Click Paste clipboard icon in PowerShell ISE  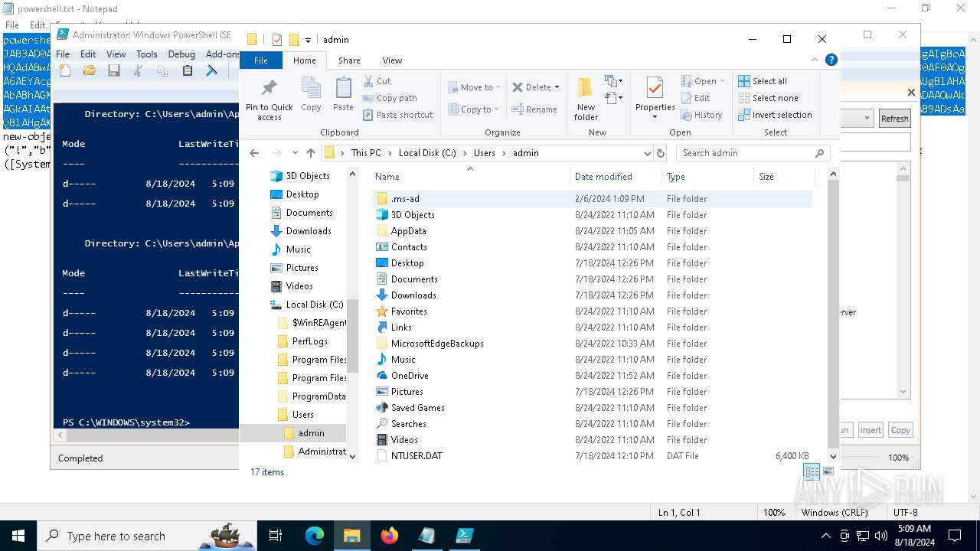click(188, 70)
